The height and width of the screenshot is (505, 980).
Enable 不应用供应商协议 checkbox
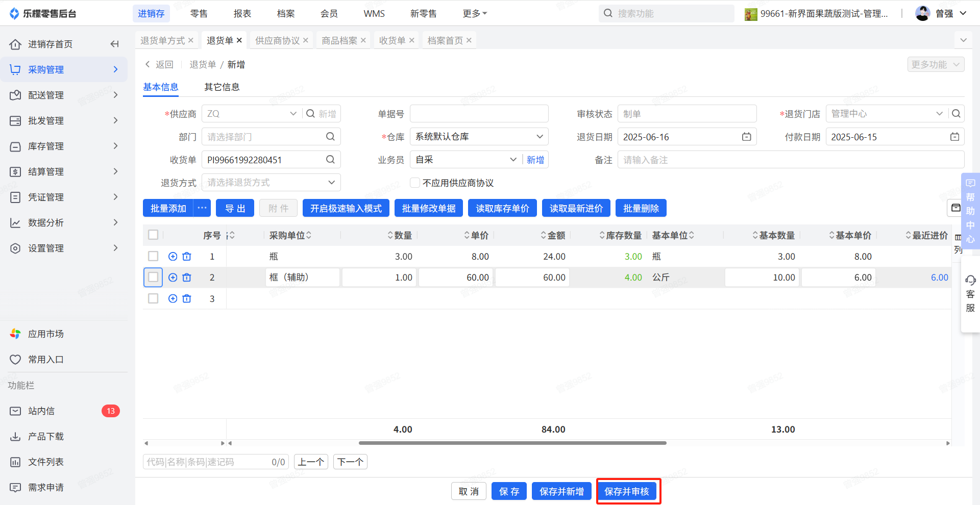pyautogui.click(x=415, y=183)
